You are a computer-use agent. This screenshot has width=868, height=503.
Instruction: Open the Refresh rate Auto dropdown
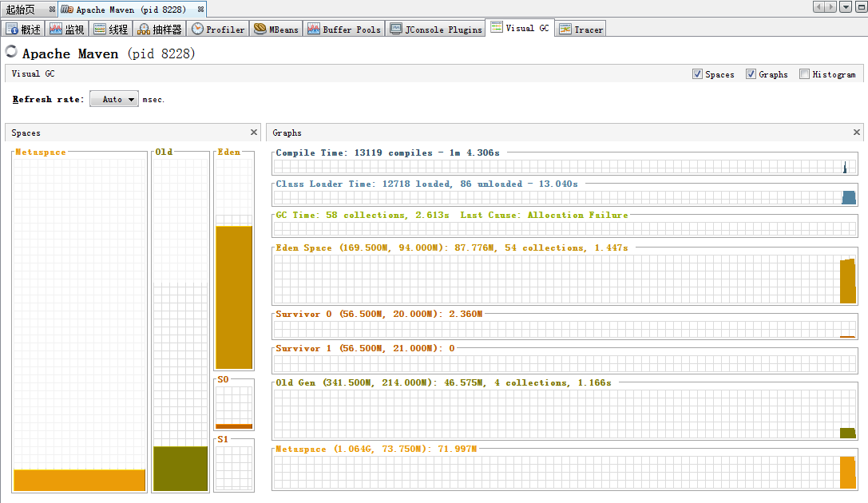point(114,99)
